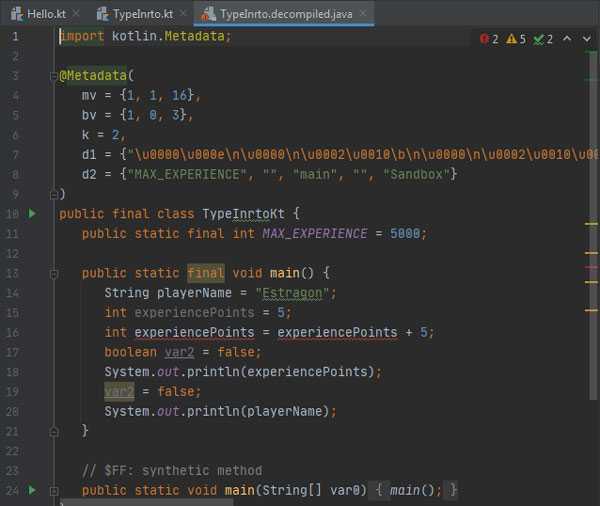Click the greyed experiencePoints on line 15
Viewport: 600px width, 506px height.
pyautogui.click(x=194, y=312)
